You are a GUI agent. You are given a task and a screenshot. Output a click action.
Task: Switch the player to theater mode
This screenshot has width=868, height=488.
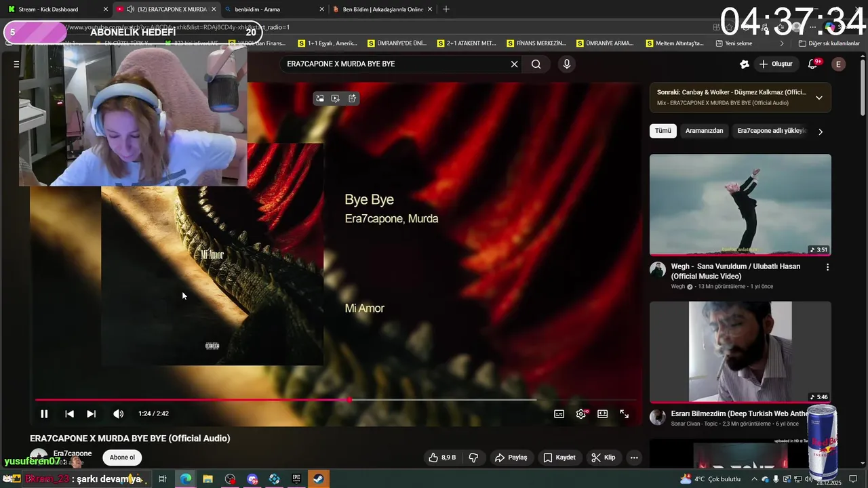click(x=602, y=414)
